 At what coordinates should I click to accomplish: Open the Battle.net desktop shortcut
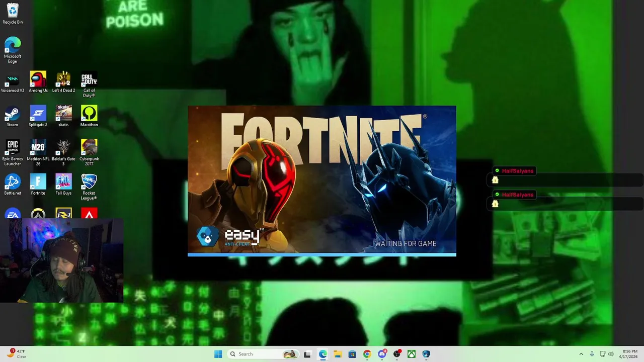click(x=13, y=185)
